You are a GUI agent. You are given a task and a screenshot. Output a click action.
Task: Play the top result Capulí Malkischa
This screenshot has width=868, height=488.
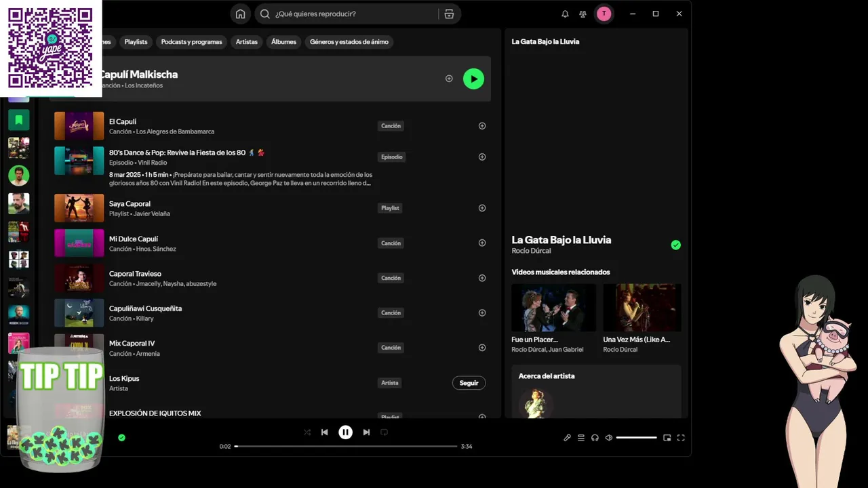click(x=473, y=79)
